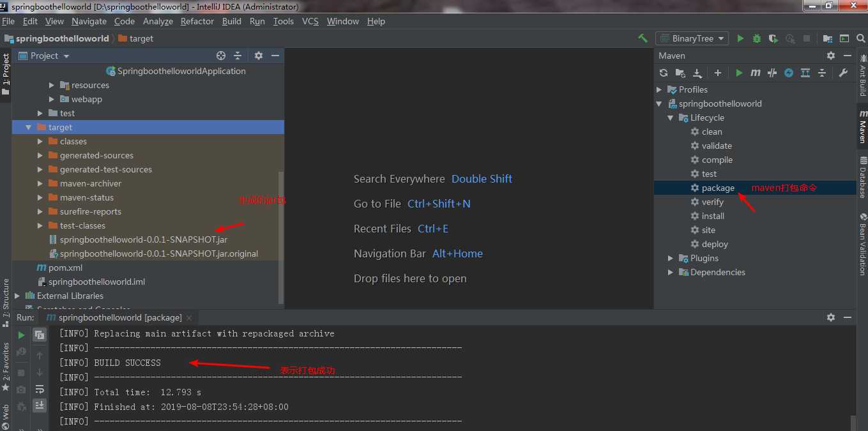Locate the opened file in the Project tree
This screenshot has height=431, width=868.
[221, 56]
